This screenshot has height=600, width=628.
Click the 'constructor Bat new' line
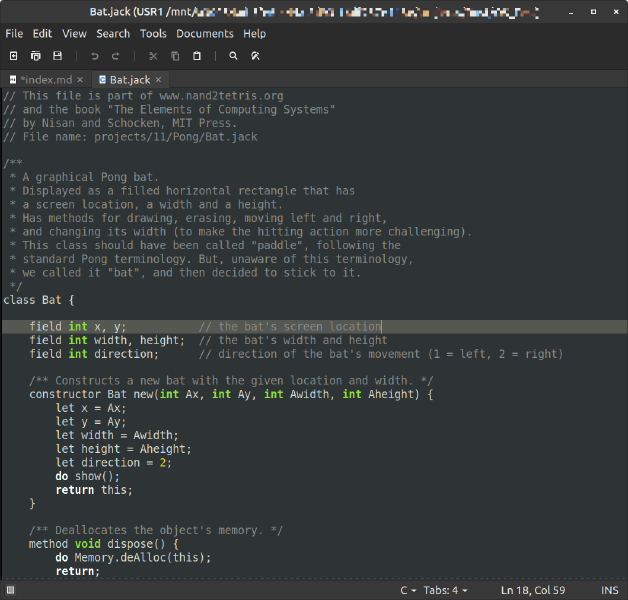coord(231,394)
